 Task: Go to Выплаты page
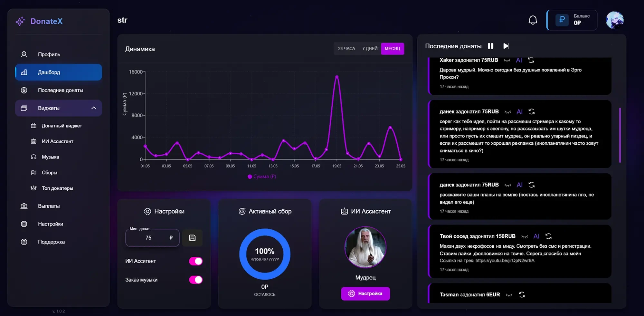[x=59, y=206]
